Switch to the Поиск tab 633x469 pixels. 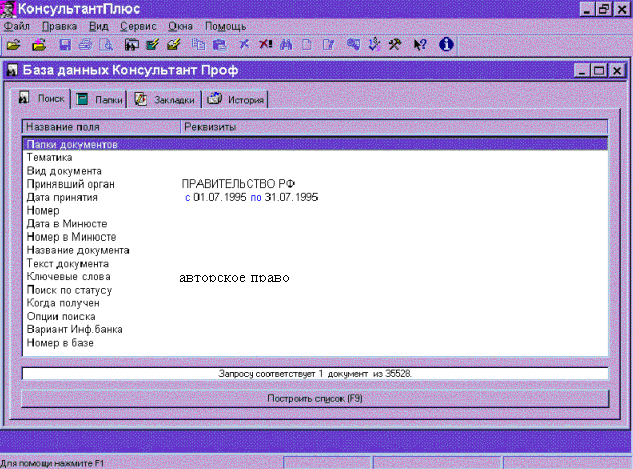pos(40,98)
